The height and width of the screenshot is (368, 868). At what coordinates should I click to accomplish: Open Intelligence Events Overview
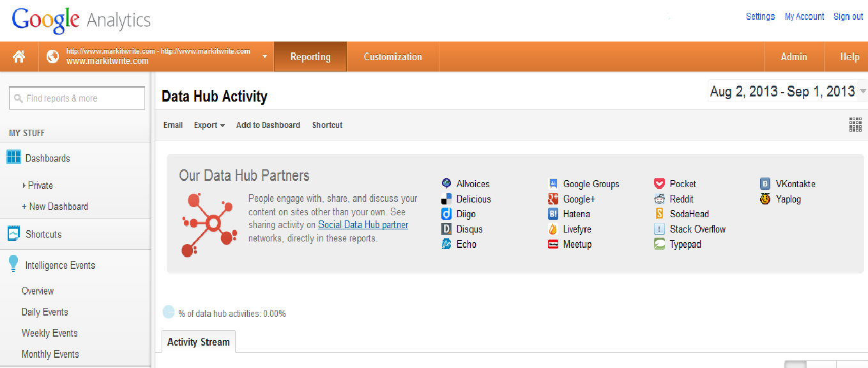(38, 291)
